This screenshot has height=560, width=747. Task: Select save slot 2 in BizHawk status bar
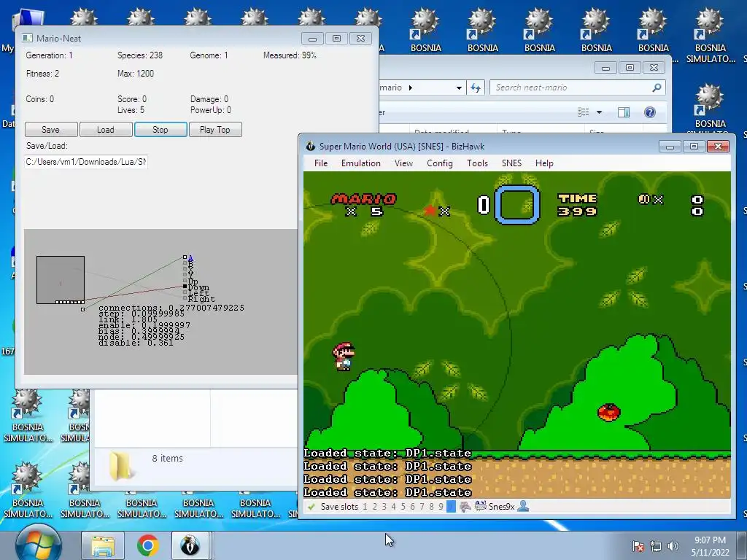pos(374,507)
